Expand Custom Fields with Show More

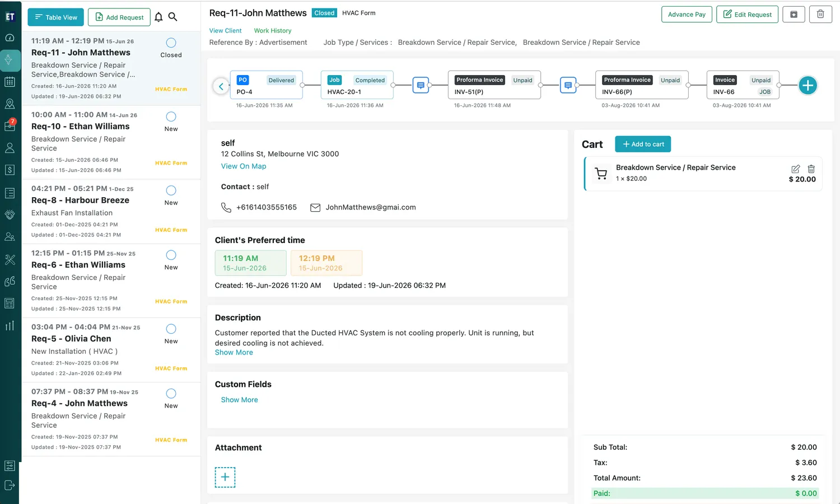[x=240, y=400]
